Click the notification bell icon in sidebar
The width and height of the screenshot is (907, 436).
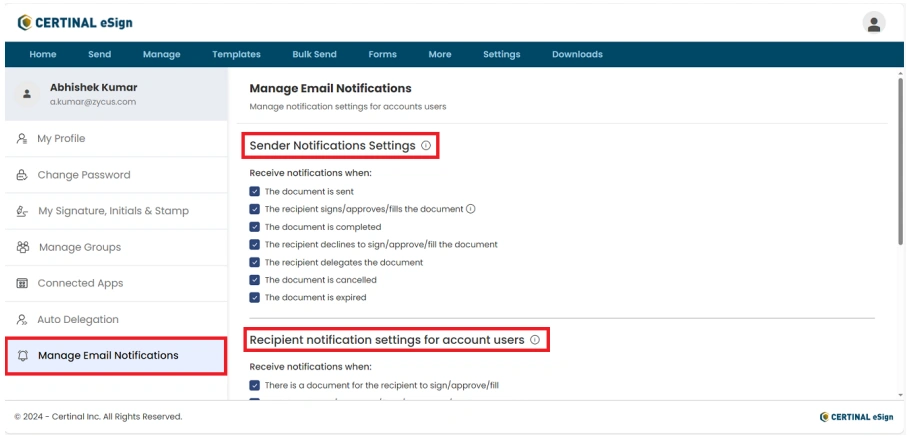(23, 356)
